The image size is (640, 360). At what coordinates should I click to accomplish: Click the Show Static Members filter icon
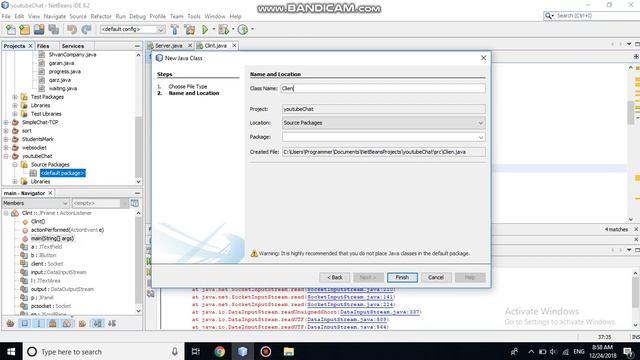[x=39, y=323]
